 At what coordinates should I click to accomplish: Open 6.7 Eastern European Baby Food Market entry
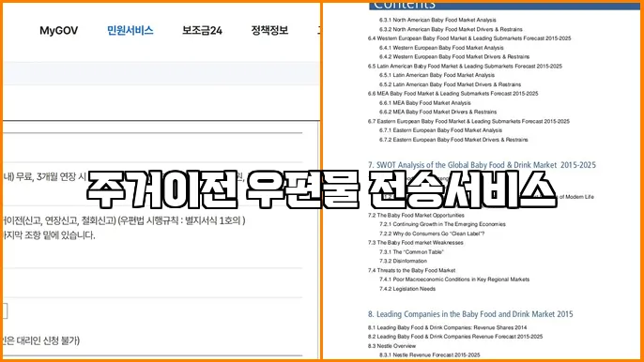pos(468,121)
